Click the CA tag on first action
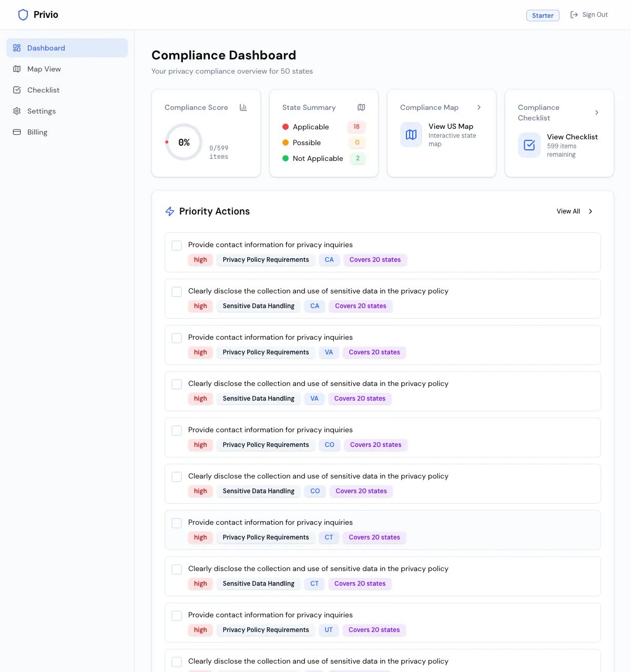The image size is (631, 672). tap(329, 260)
